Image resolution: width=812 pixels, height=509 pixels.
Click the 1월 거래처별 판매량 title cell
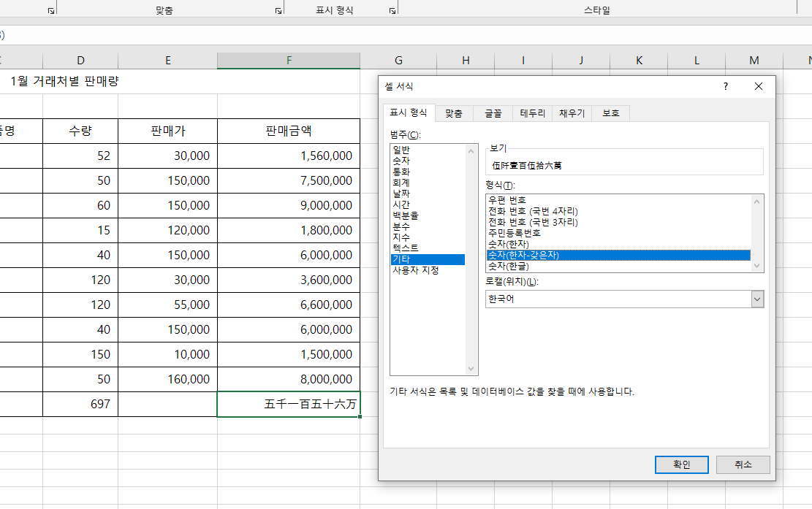65,81
